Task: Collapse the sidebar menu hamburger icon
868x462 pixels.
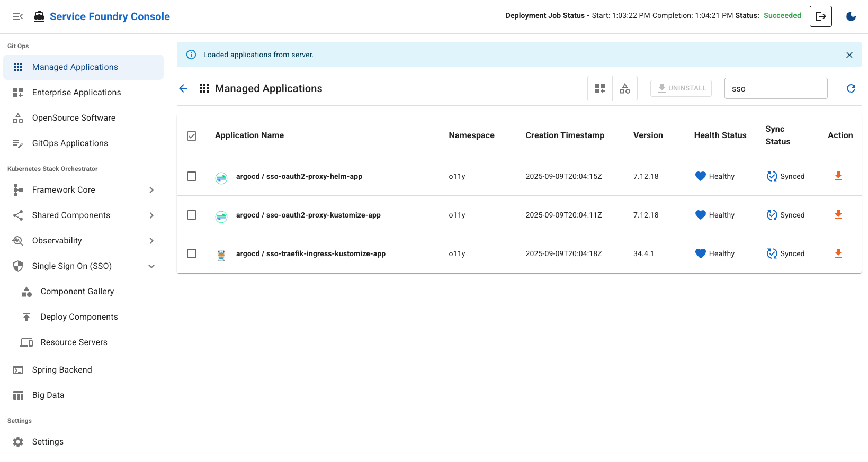Action: click(x=18, y=16)
